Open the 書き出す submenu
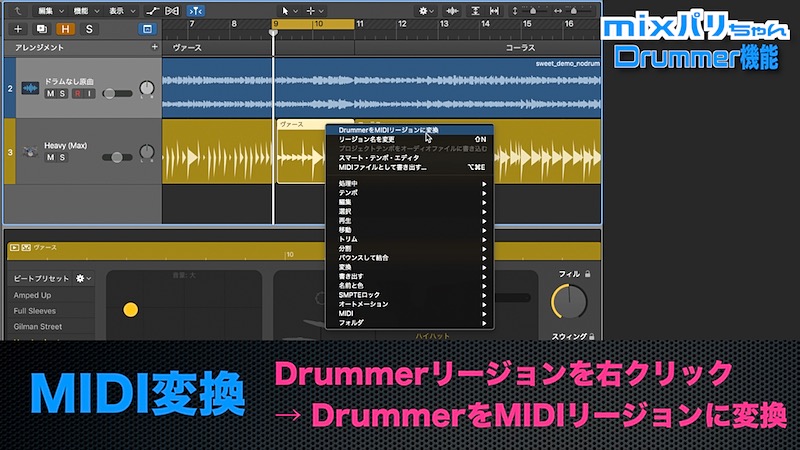This screenshot has width=800, height=450. 409,276
